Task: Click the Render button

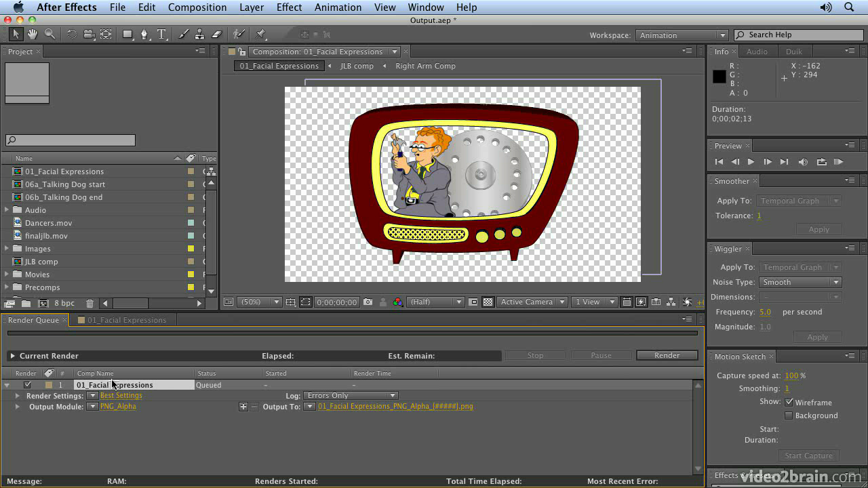Action: pyautogui.click(x=667, y=355)
